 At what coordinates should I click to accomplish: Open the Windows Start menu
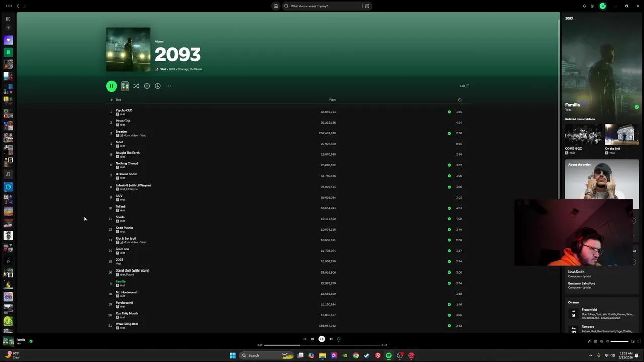(232, 355)
